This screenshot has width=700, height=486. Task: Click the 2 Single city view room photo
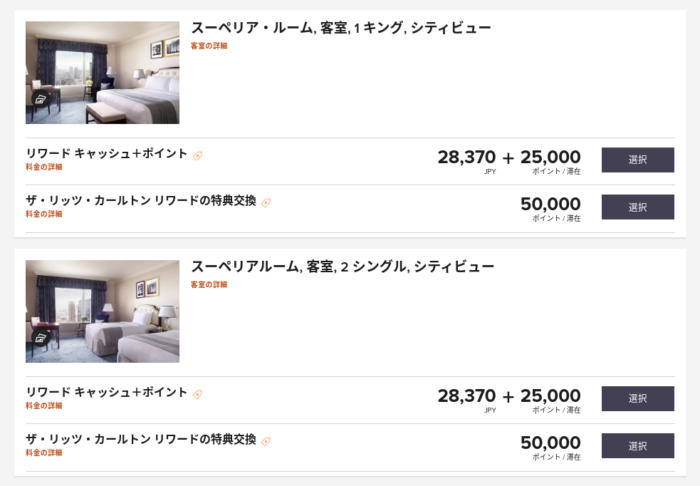pyautogui.click(x=102, y=312)
